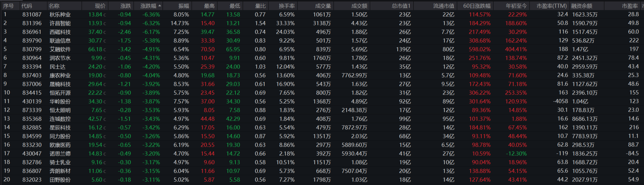
Task: Select the stock name 连城数控
Action: click(x=60, y=119)
